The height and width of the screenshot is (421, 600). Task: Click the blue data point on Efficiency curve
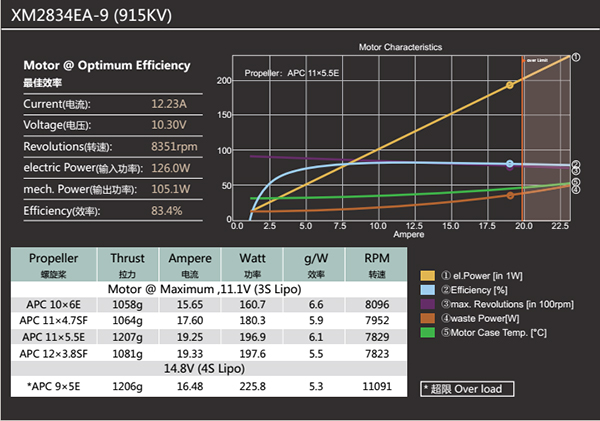coord(510,164)
